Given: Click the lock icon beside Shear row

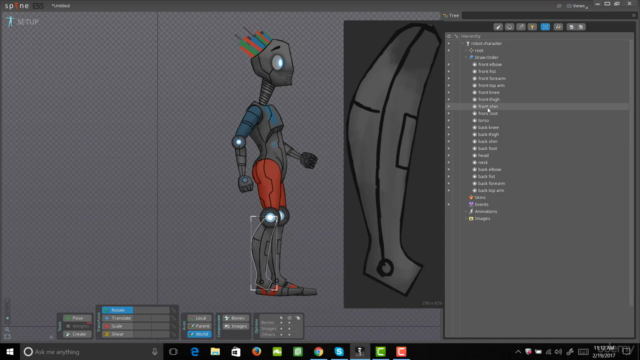Looking at the screenshot, I should click(x=173, y=334).
